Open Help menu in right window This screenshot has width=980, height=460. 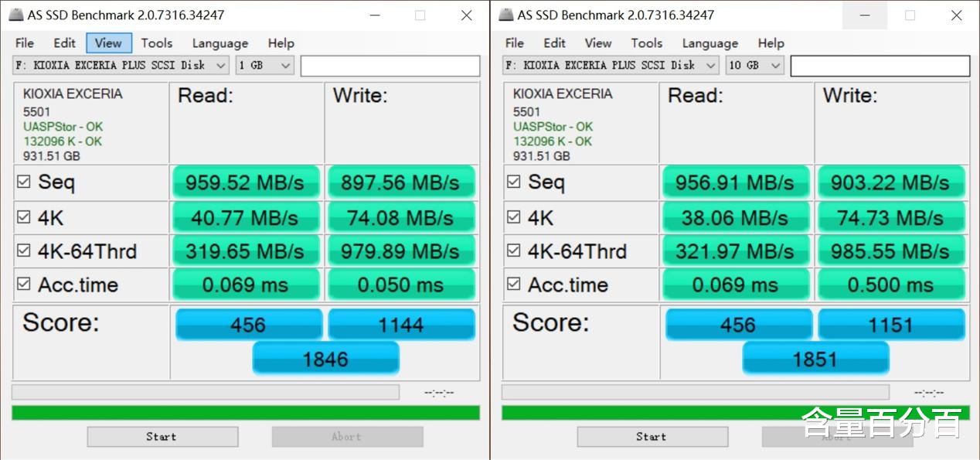(771, 43)
